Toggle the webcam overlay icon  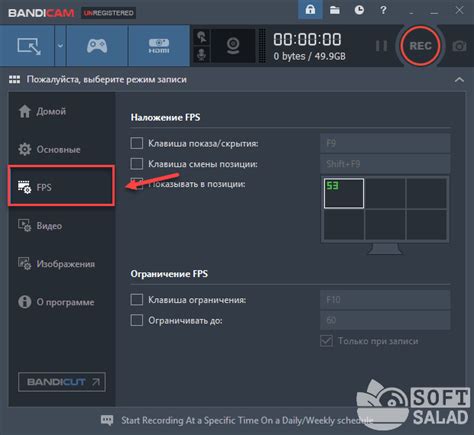[x=233, y=46]
